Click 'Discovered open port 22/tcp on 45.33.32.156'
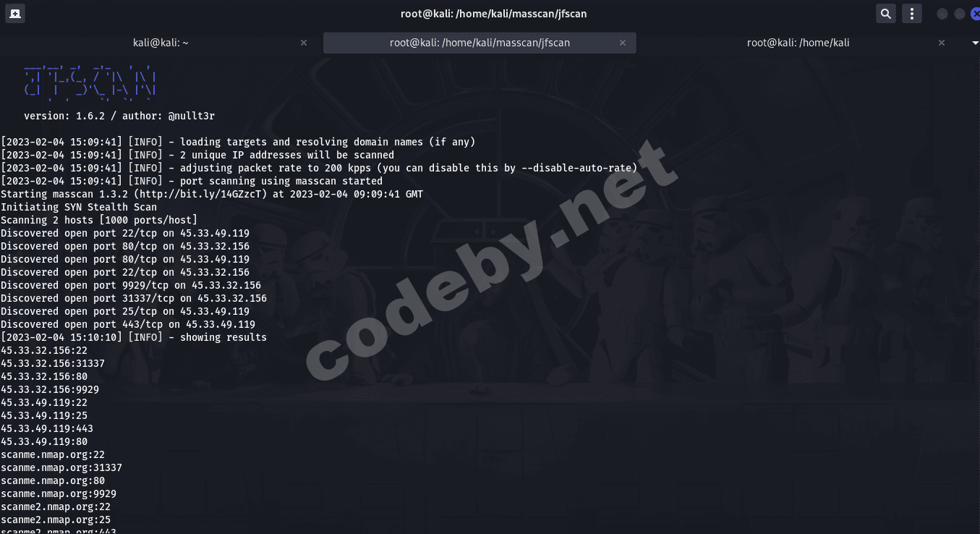 point(125,272)
